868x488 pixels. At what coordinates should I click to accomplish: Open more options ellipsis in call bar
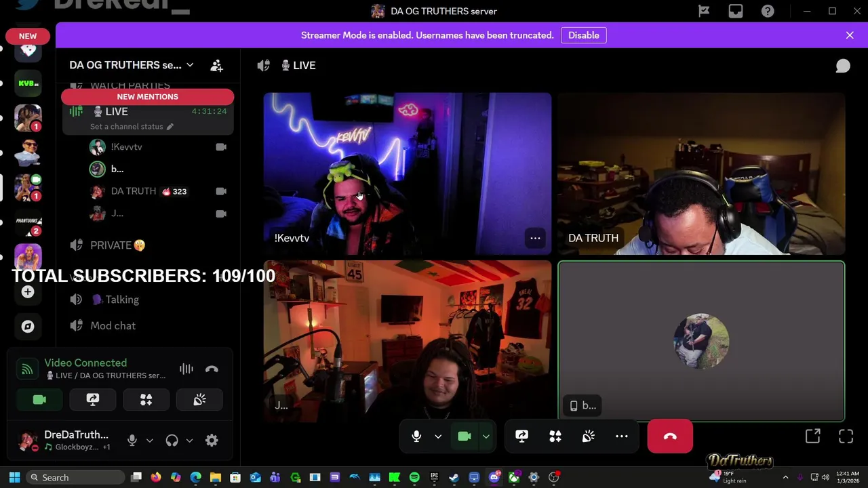click(x=621, y=436)
